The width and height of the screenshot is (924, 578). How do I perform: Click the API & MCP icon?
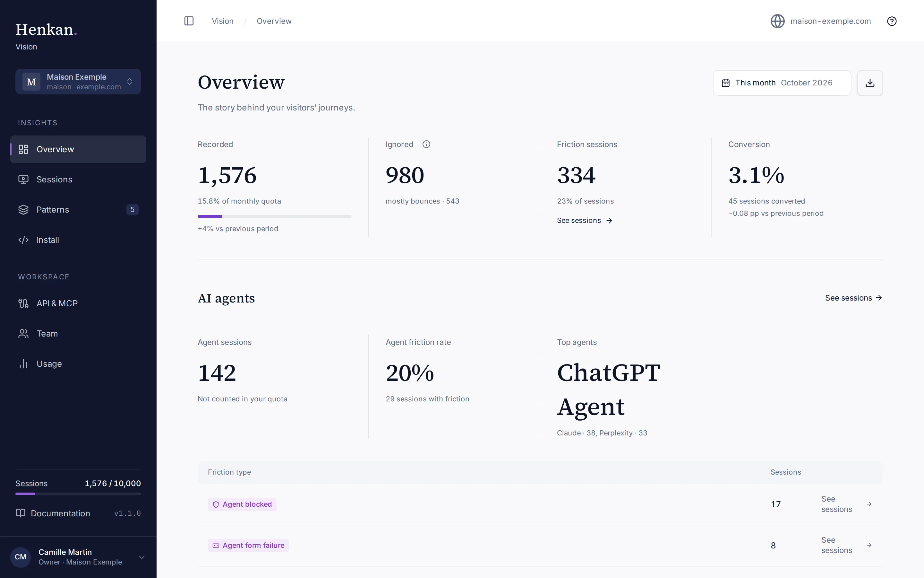pyautogui.click(x=24, y=303)
